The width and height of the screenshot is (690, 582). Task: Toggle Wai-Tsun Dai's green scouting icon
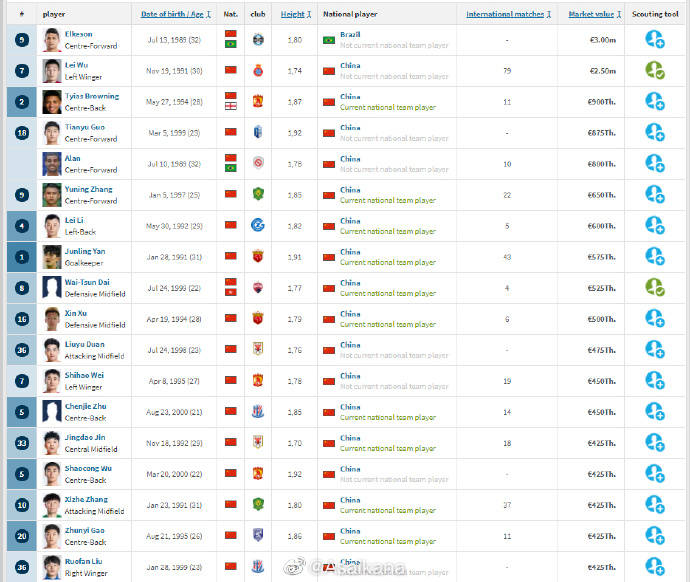655,287
